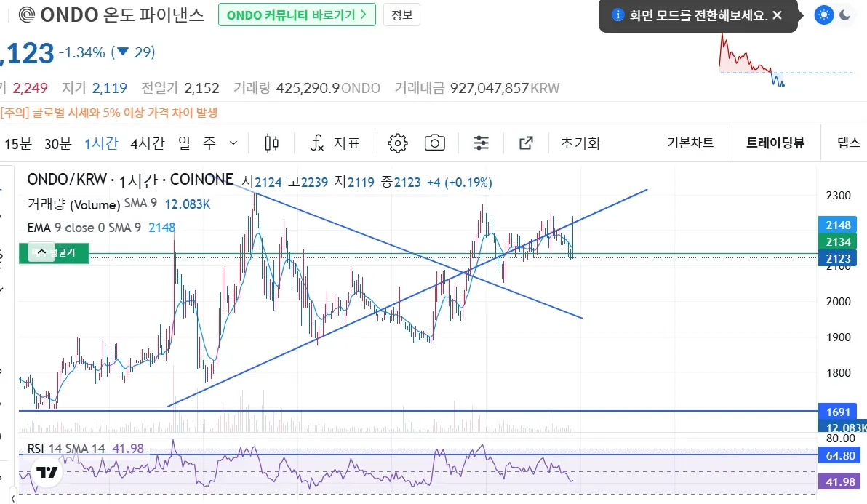Click the 2134 green price label
The width and height of the screenshot is (867, 504).
coord(838,241)
